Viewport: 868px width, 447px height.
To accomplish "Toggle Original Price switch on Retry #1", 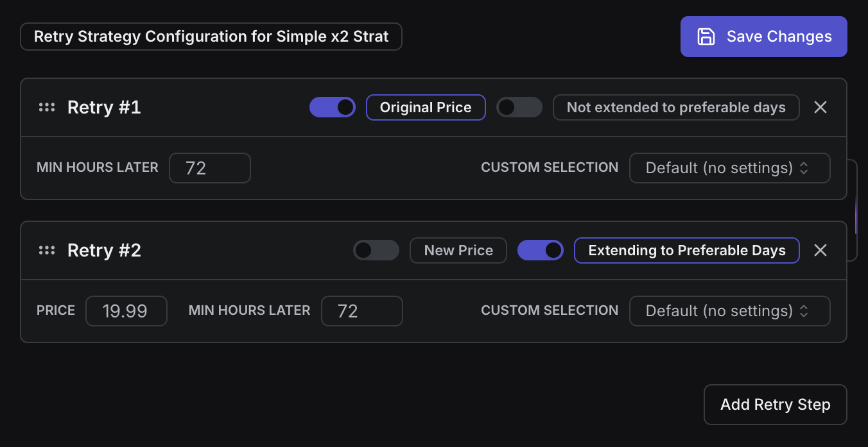I will (x=332, y=107).
